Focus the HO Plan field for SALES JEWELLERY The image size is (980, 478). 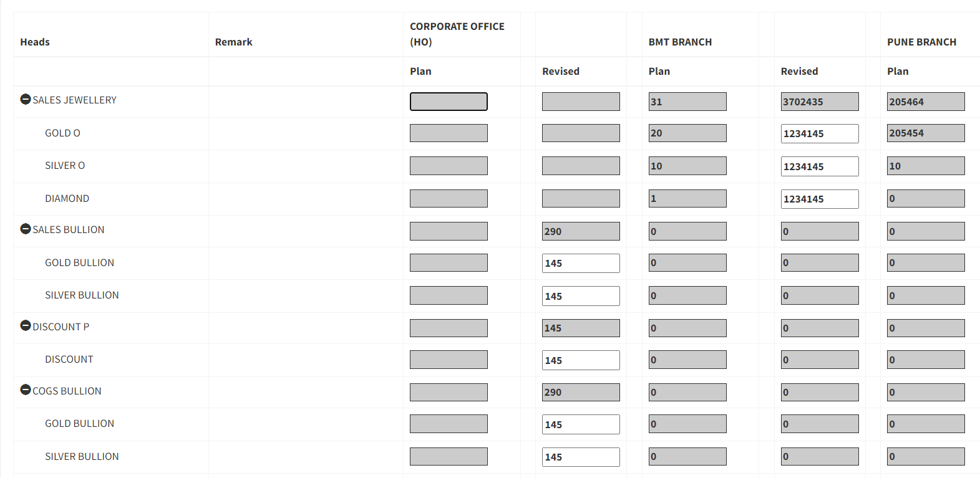(449, 102)
